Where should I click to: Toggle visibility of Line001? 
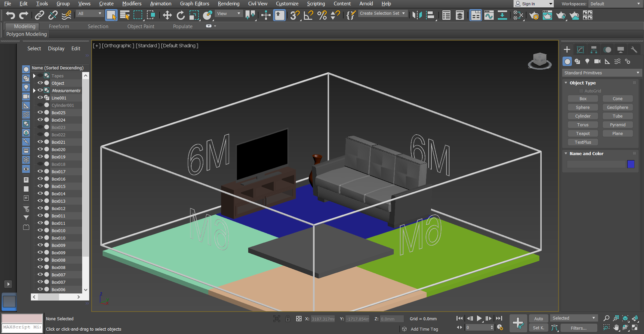(40, 98)
